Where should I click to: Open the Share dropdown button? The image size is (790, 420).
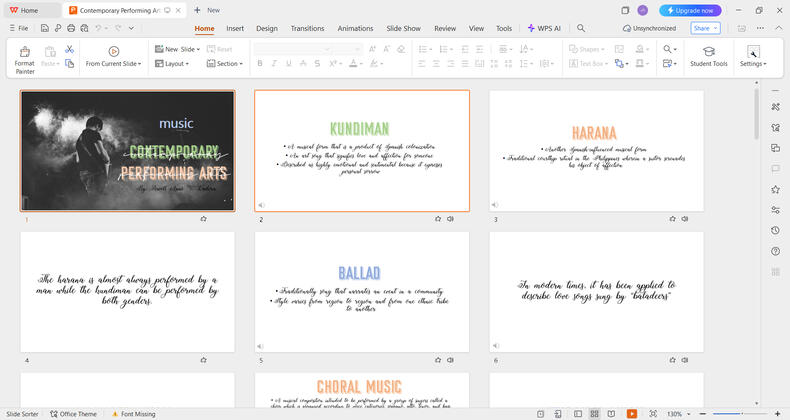(x=705, y=28)
